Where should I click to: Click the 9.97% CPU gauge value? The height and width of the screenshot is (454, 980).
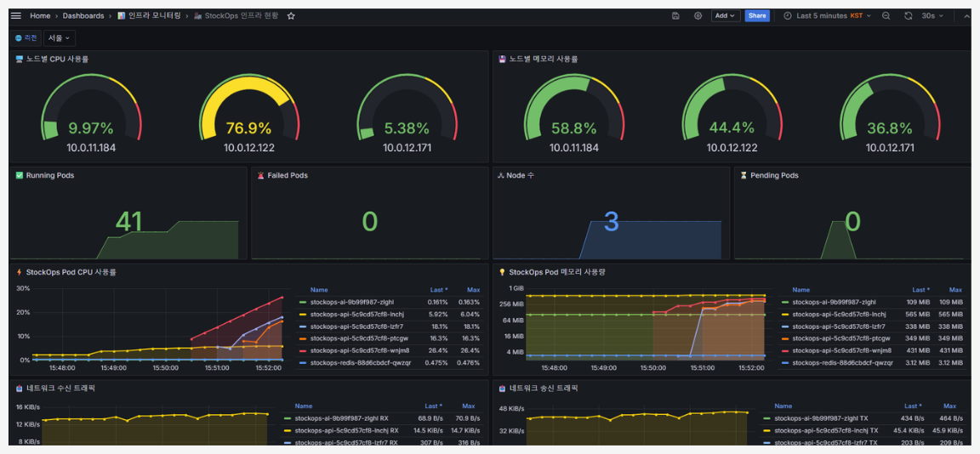(91, 128)
